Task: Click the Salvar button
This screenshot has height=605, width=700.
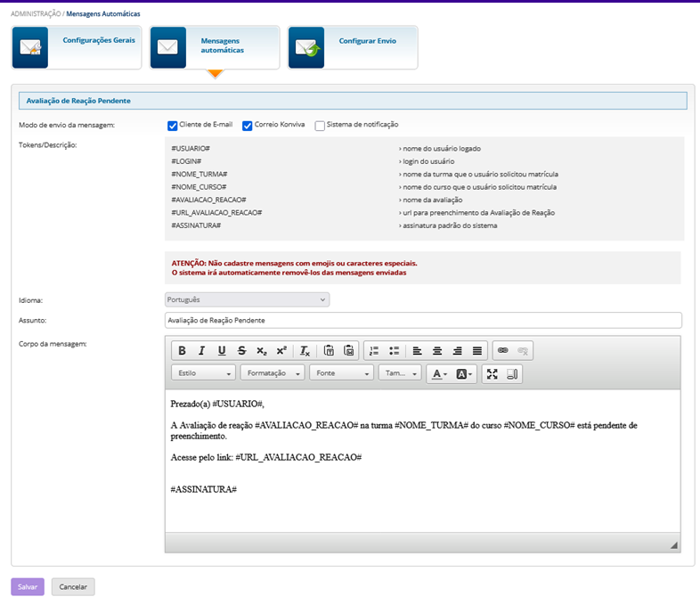Action: click(28, 587)
